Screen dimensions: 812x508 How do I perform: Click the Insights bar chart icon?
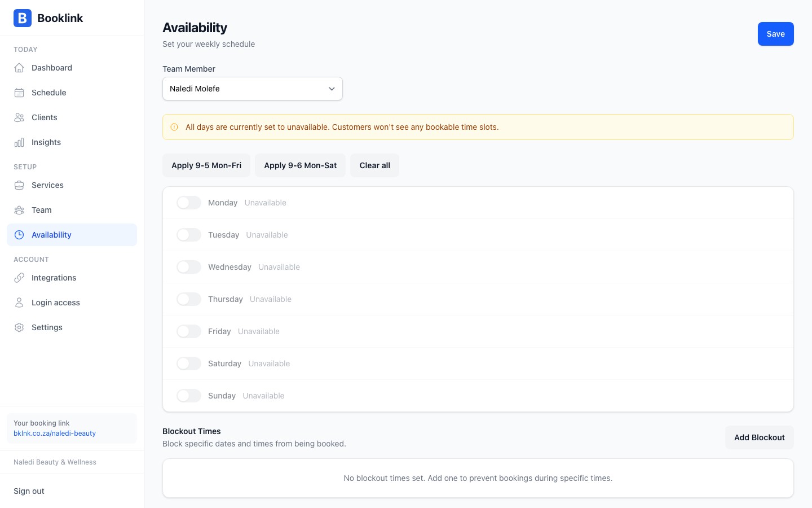click(x=19, y=142)
